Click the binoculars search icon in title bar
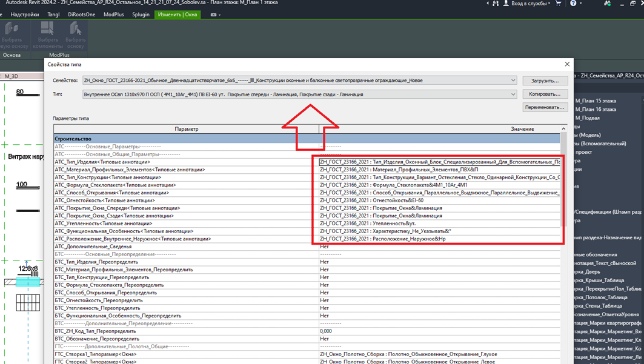This screenshot has height=364, width=644. pyautogui.click(x=496, y=3)
